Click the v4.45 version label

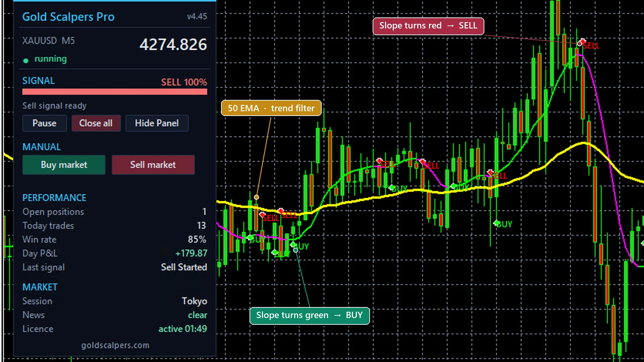pos(197,16)
